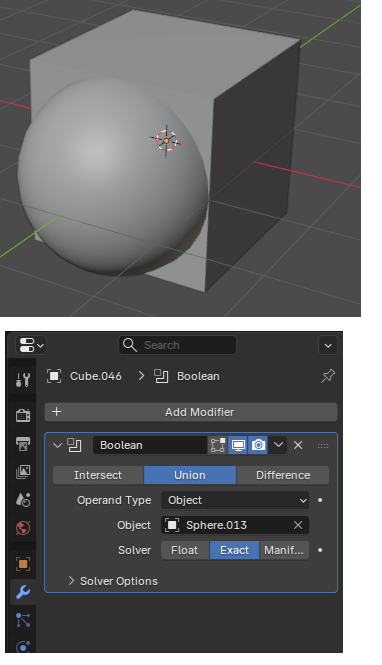
Task: Click the properties Search field
Action: pyautogui.click(x=177, y=345)
